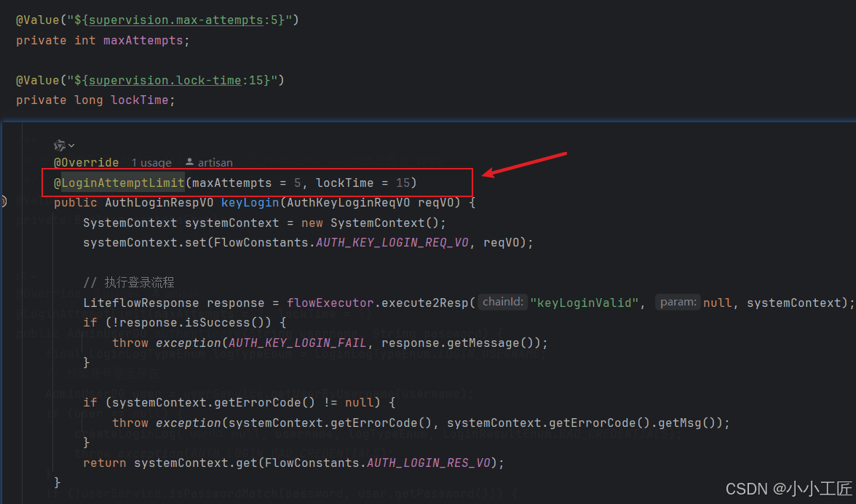
Task: Click AUTH_KEY_LOGIN_REQ_VO constant
Action: click(x=392, y=243)
